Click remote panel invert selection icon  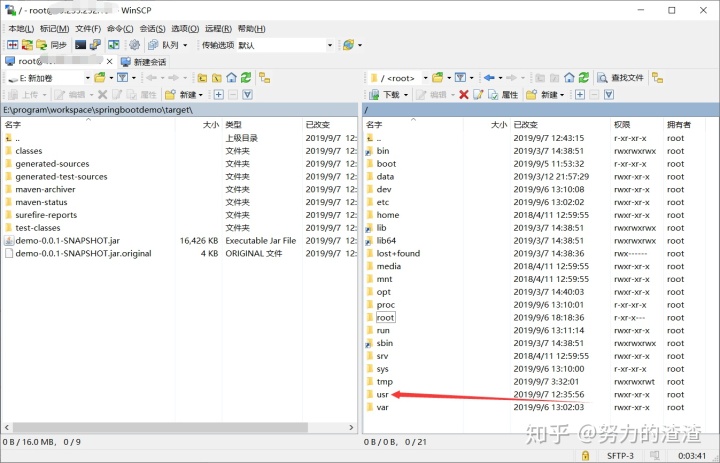click(609, 95)
